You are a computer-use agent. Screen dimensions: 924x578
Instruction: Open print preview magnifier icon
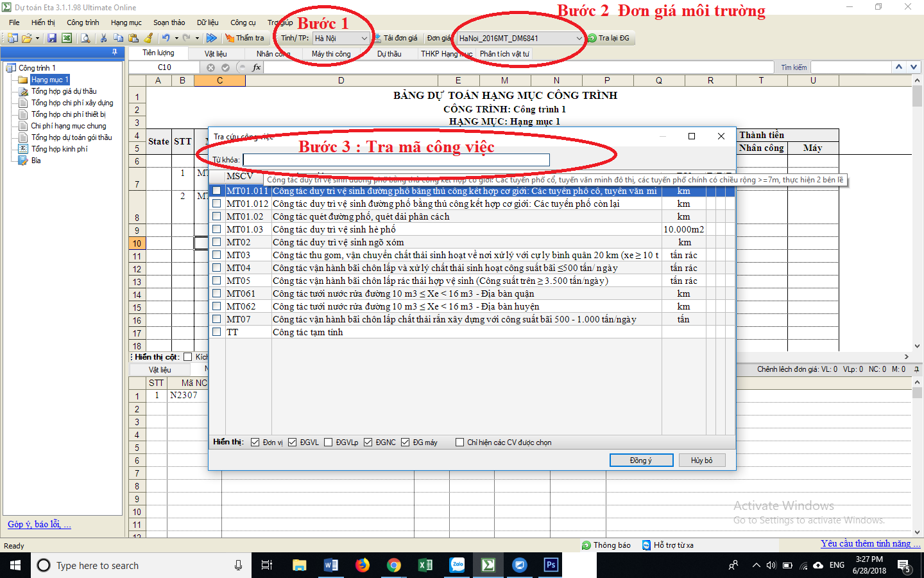85,39
